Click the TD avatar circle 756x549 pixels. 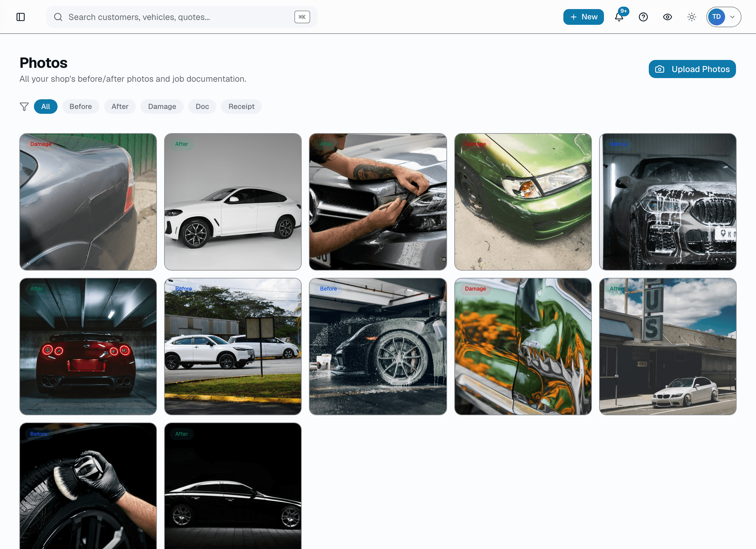pos(716,17)
